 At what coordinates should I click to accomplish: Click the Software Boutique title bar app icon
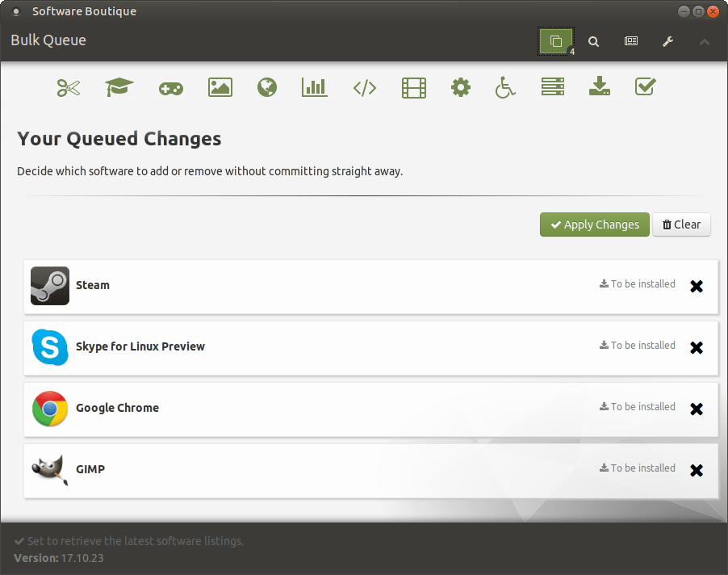pyautogui.click(x=16, y=11)
